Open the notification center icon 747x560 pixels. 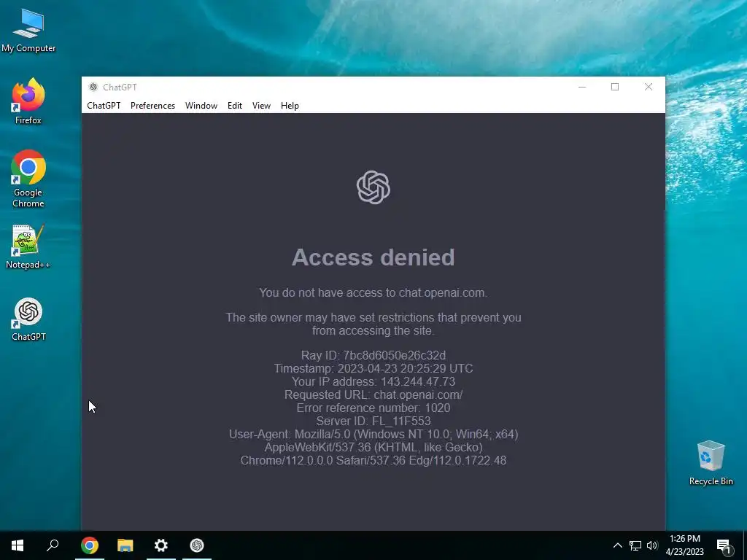point(723,546)
